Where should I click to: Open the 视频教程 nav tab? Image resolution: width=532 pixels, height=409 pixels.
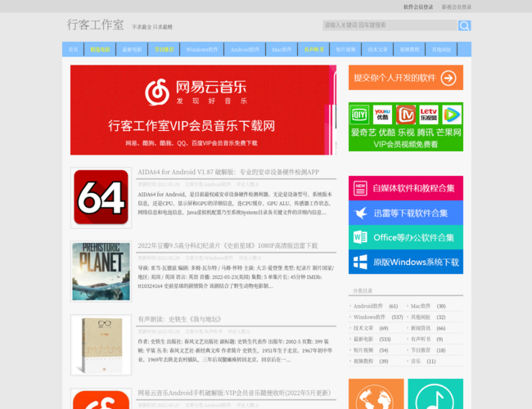(409, 50)
